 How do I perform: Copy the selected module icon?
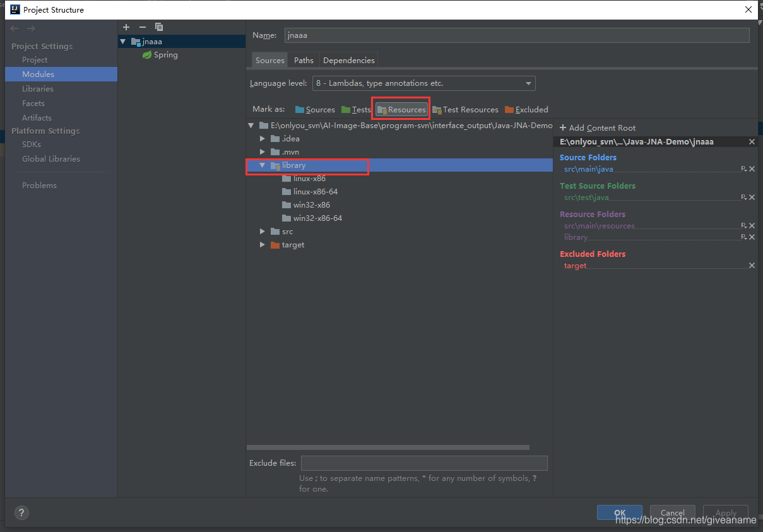(159, 27)
